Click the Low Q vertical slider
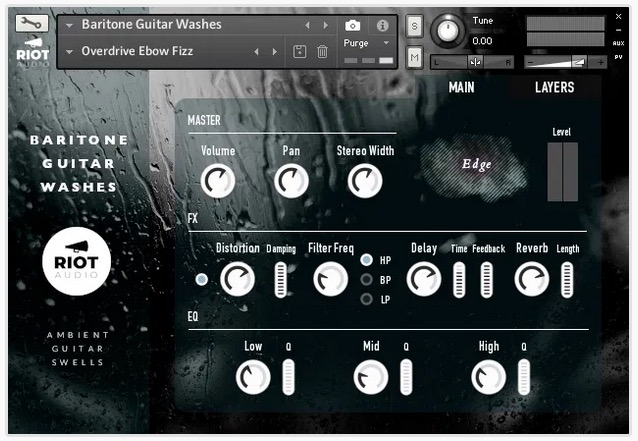This screenshot has width=638, height=441. point(288,377)
